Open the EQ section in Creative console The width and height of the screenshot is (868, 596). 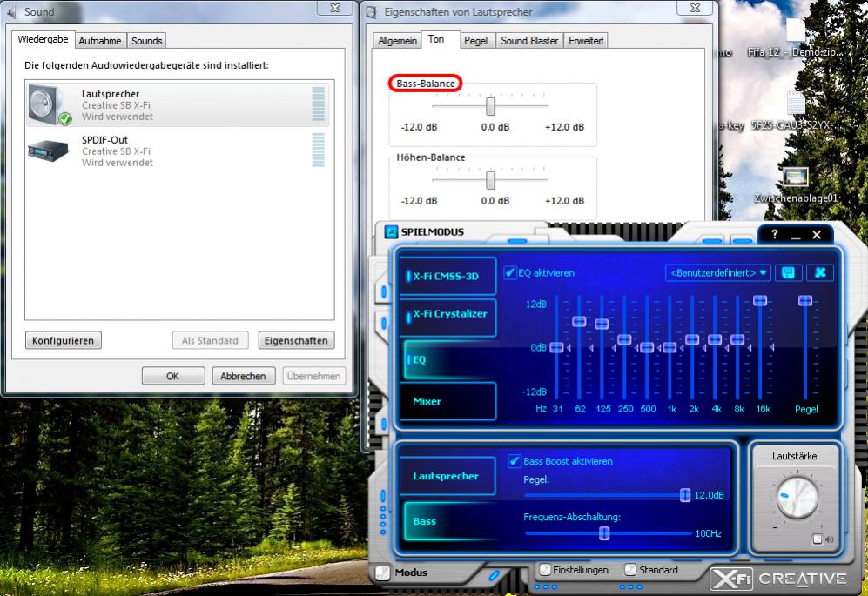pos(447,359)
